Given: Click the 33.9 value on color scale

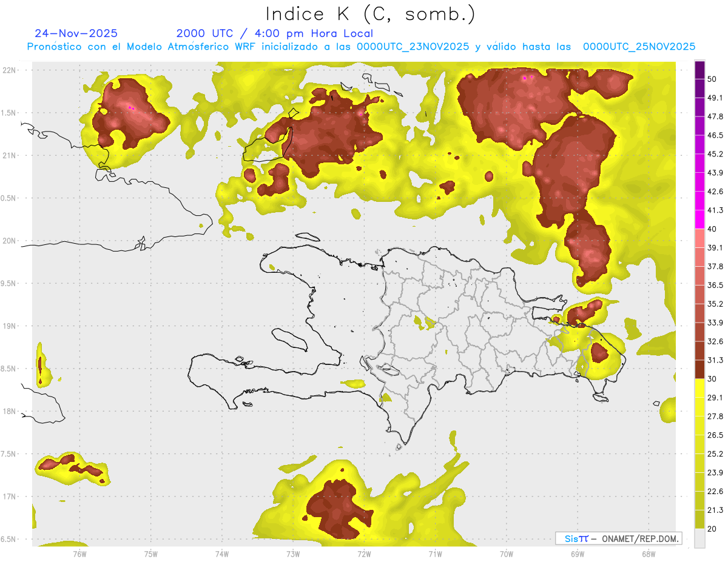Looking at the screenshot, I should point(715,323).
